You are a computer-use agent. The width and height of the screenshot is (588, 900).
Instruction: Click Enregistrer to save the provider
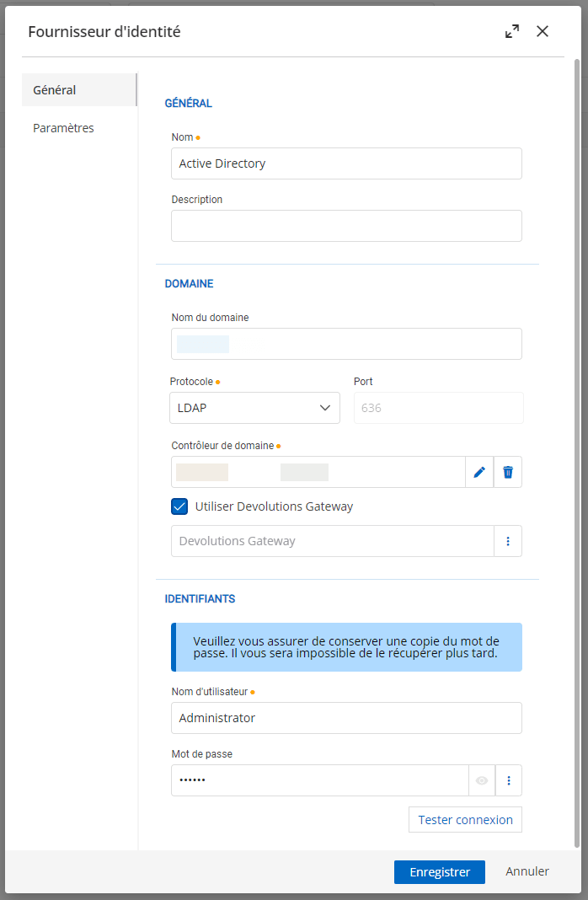(439, 872)
